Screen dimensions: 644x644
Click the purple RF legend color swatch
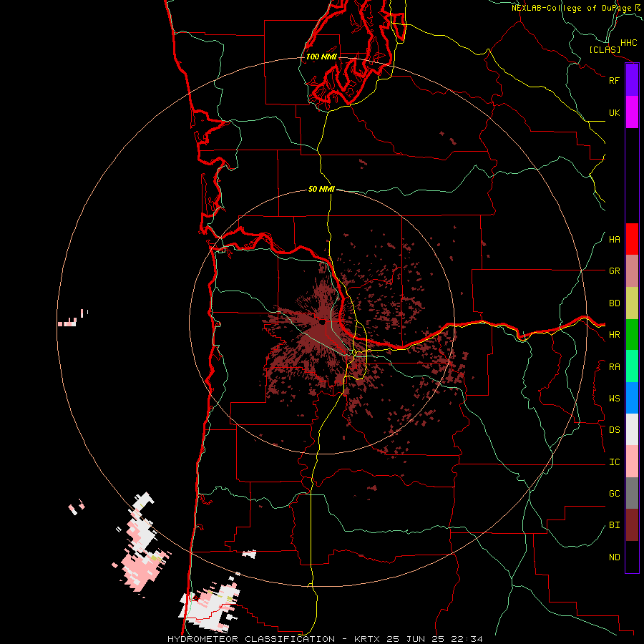(x=632, y=80)
